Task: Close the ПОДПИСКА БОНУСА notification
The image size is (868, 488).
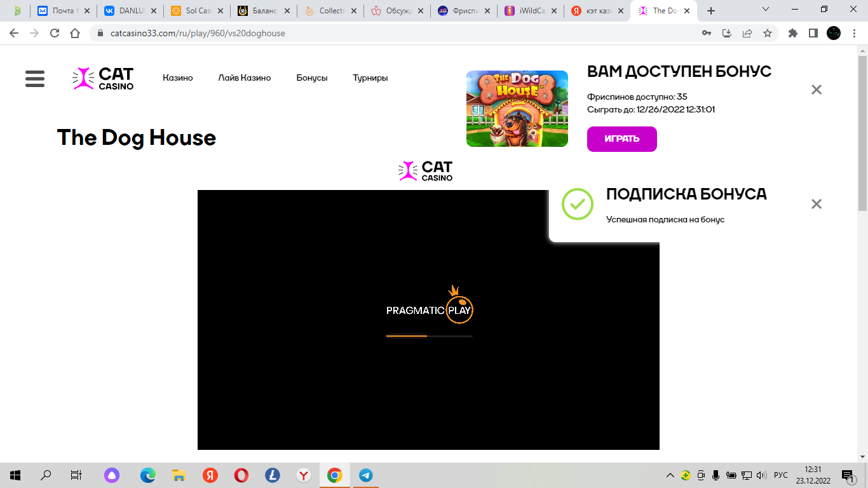Action: [817, 204]
